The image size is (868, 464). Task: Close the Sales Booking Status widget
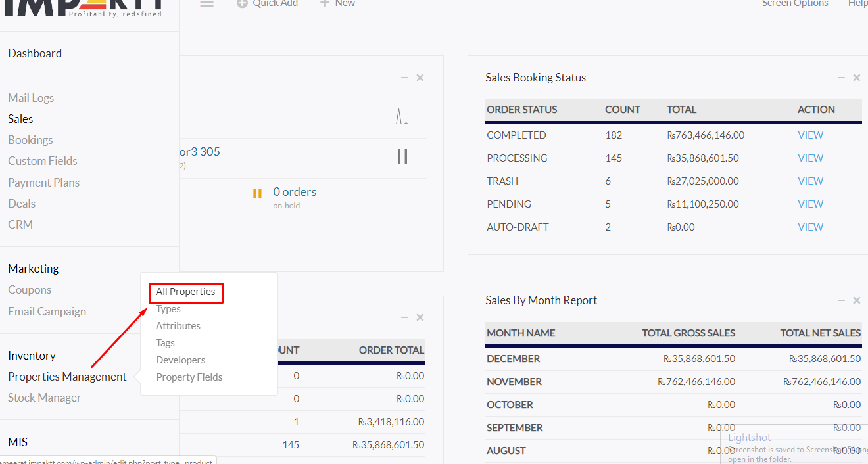tap(857, 78)
